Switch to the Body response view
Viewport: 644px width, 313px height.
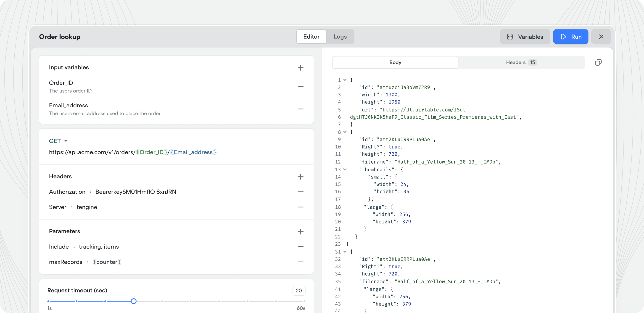395,62
